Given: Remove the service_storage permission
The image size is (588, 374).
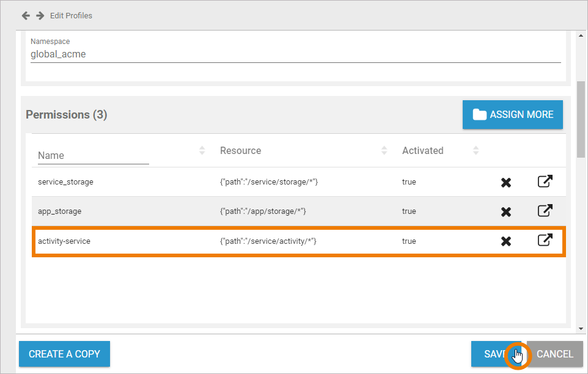Looking at the screenshot, I should (x=506, y=182).
